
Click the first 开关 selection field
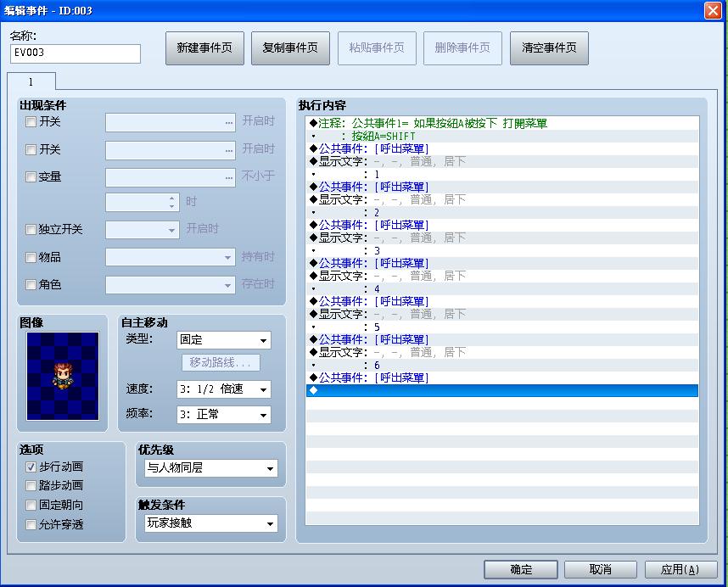171,122
